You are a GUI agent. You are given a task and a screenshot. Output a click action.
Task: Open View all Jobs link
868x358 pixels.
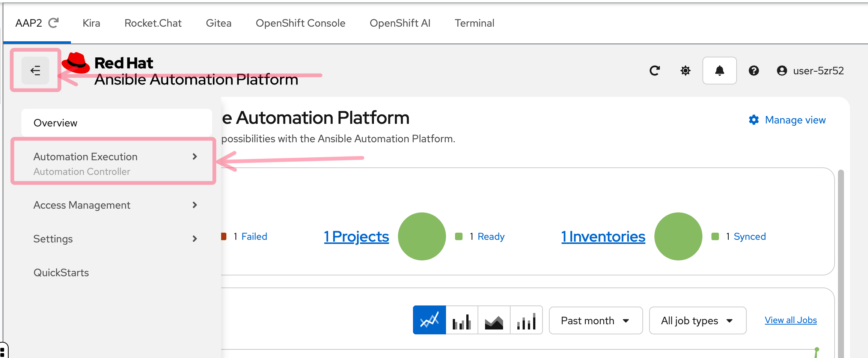(x=791, y=320)
